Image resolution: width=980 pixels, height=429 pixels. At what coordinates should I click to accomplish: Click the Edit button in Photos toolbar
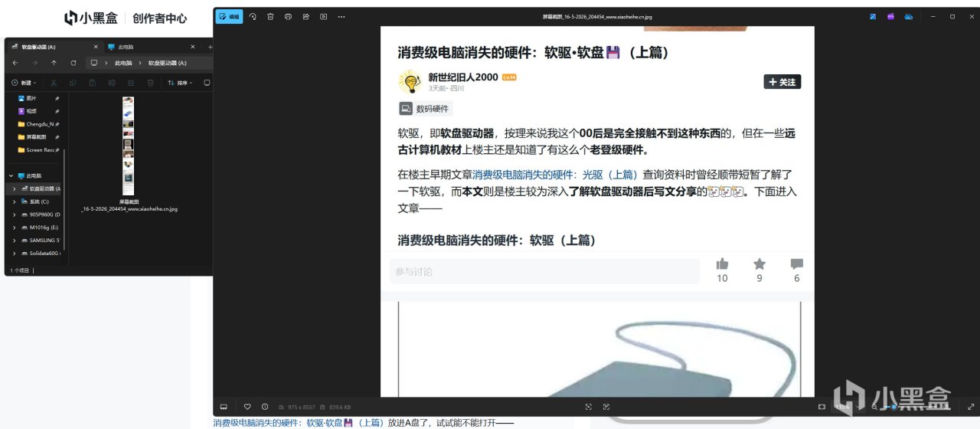click(229, 16)
